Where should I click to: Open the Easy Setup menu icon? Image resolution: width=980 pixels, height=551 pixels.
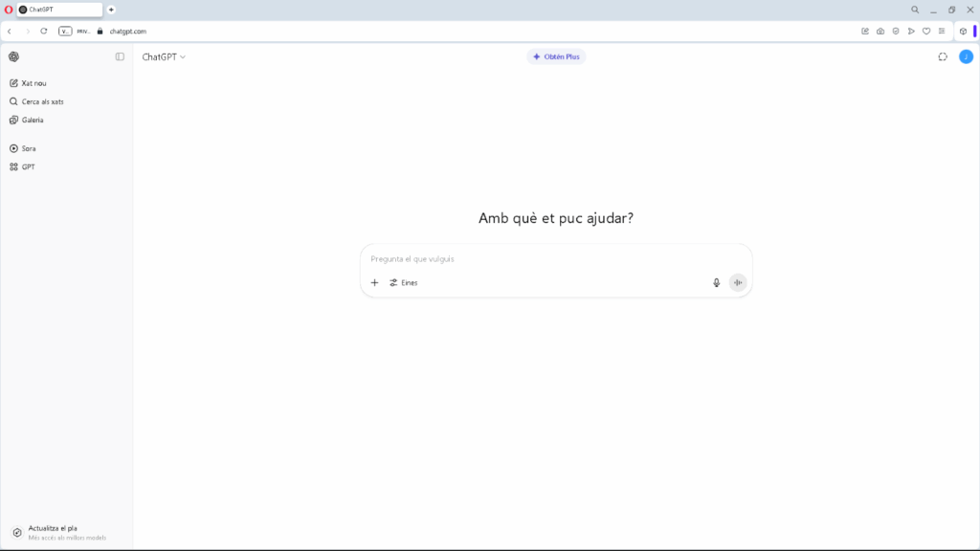click(942, 32)
